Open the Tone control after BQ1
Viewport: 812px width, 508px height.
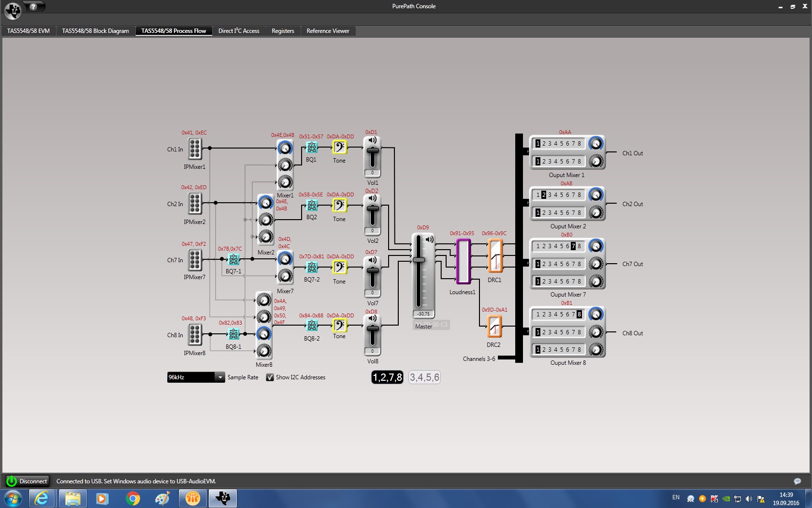(339, 147)
